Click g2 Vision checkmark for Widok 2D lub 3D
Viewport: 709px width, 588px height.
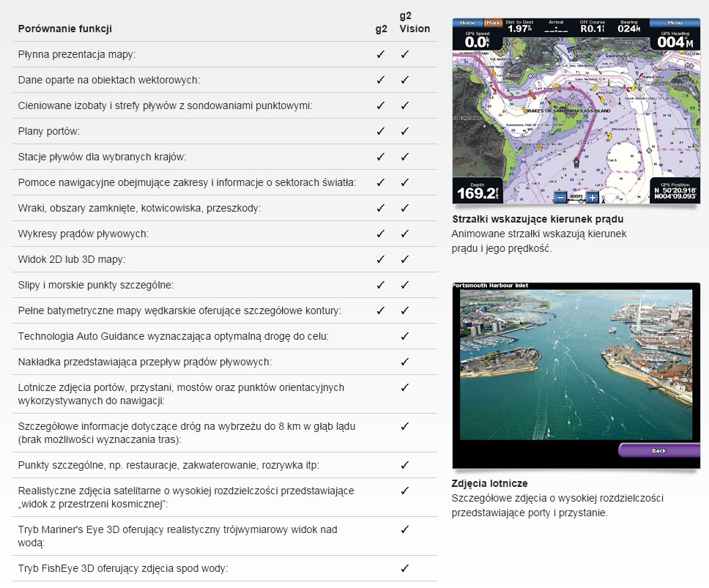pyautogui.click(x=404, y=259)
